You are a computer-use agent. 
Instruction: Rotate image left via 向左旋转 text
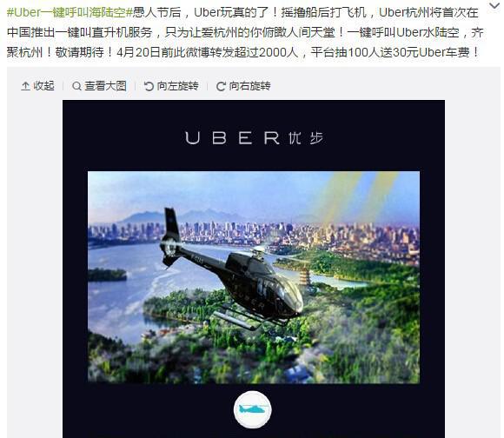pos(178,86)
